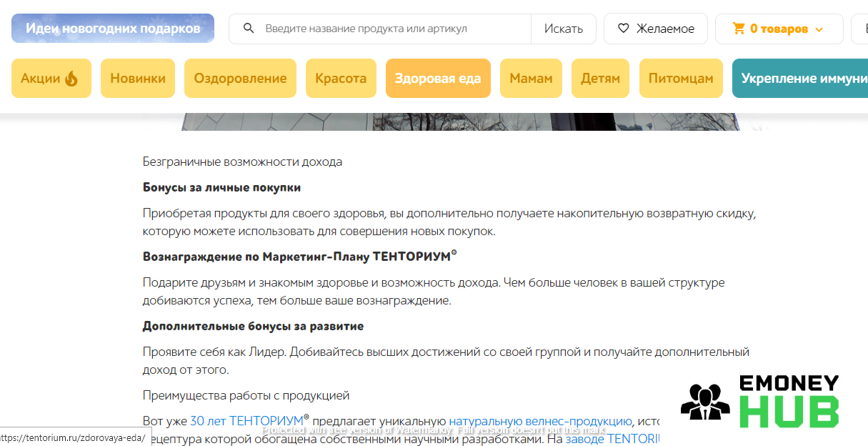Expand the cart dropdown chevron
Image resolution: width=868 pixels, height=446 pixels.
point(819,29)
